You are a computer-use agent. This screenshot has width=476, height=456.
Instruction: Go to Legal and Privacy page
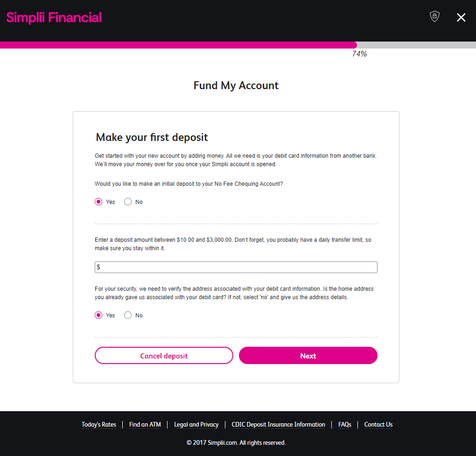(x=196, y=425)
